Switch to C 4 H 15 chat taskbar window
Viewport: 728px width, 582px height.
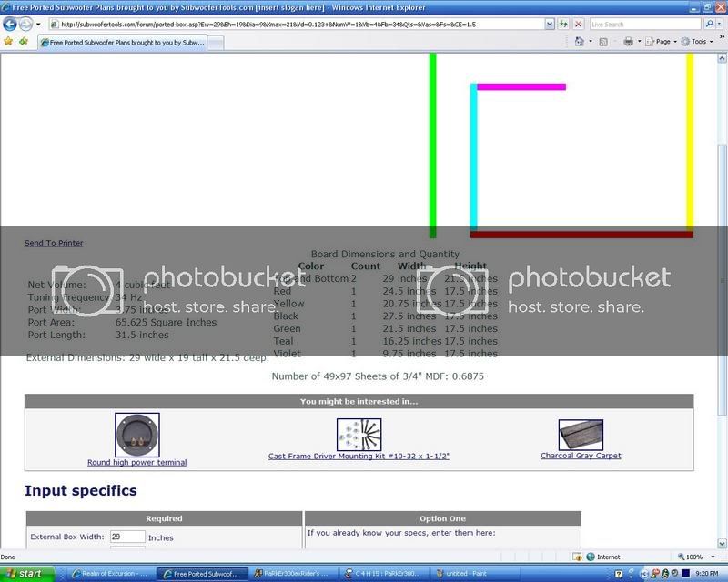pyautogui.click(x=384, y=574)
